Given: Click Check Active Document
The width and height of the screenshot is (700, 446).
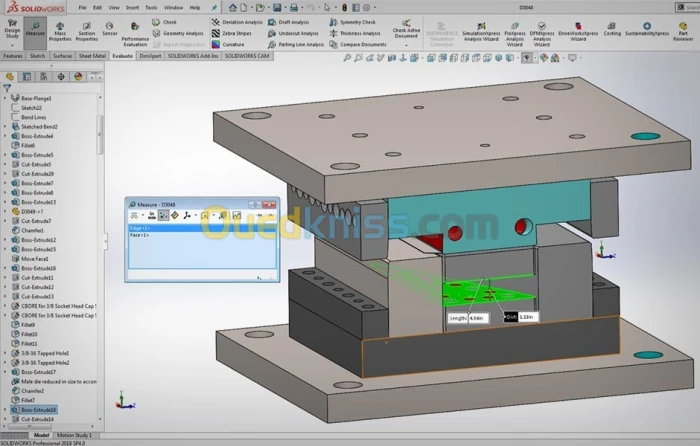Looking at the screenshot, I should tap(406, 29).
